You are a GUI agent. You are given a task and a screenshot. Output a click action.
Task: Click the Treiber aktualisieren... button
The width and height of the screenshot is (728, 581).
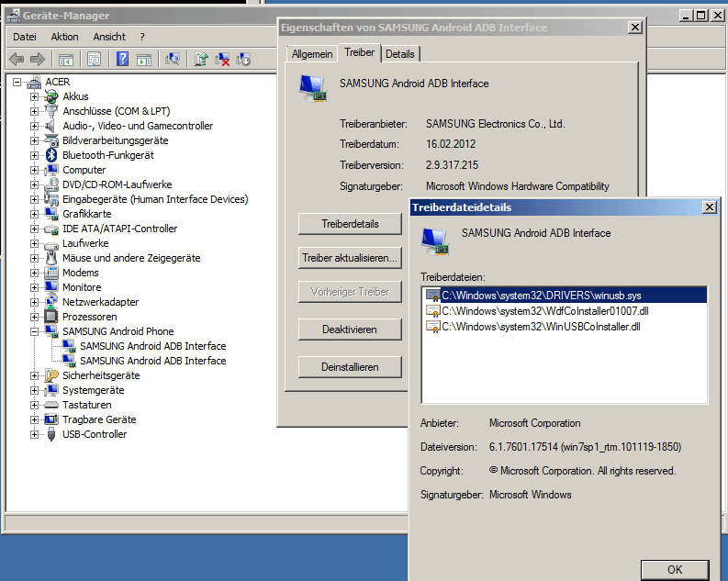[x=350, y=258]
